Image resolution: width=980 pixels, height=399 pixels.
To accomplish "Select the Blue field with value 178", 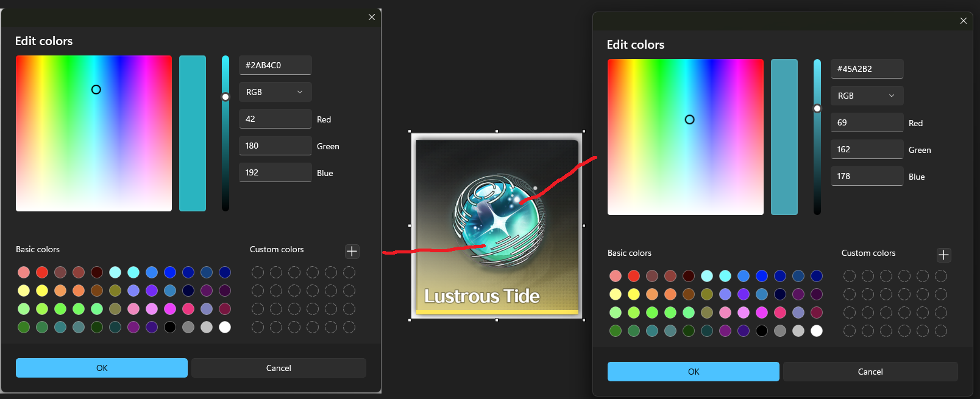I will 867,176.
